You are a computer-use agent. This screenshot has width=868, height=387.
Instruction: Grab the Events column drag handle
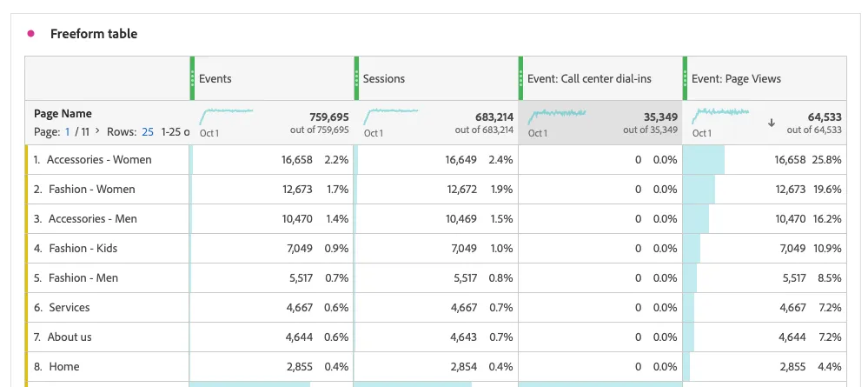point(192,78)
